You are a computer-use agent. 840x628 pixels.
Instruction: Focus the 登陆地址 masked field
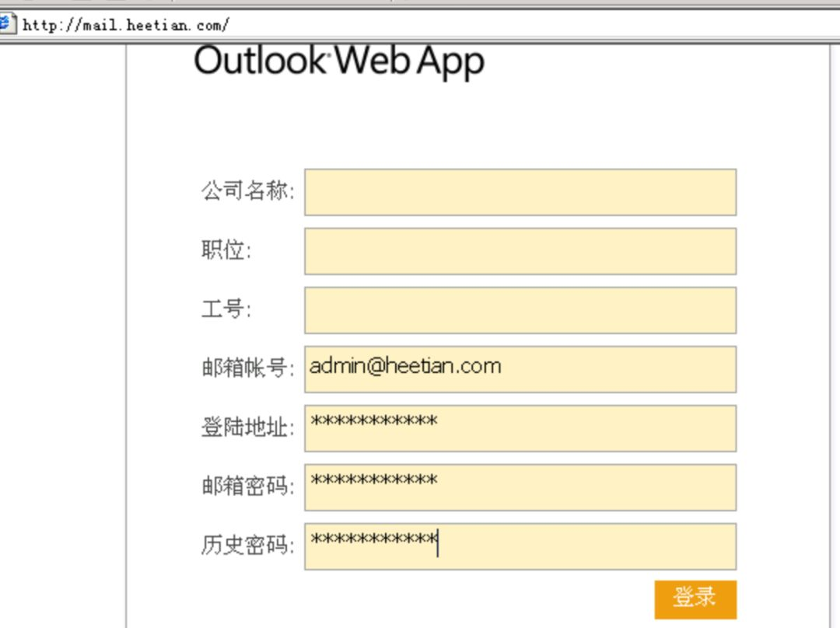(520, 428)
